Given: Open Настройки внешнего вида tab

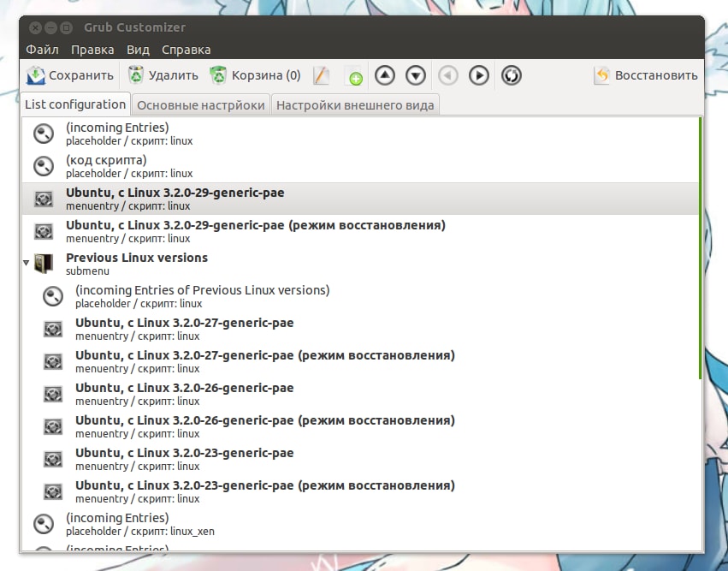Looking at the screenshot, I should click(355, 105).
